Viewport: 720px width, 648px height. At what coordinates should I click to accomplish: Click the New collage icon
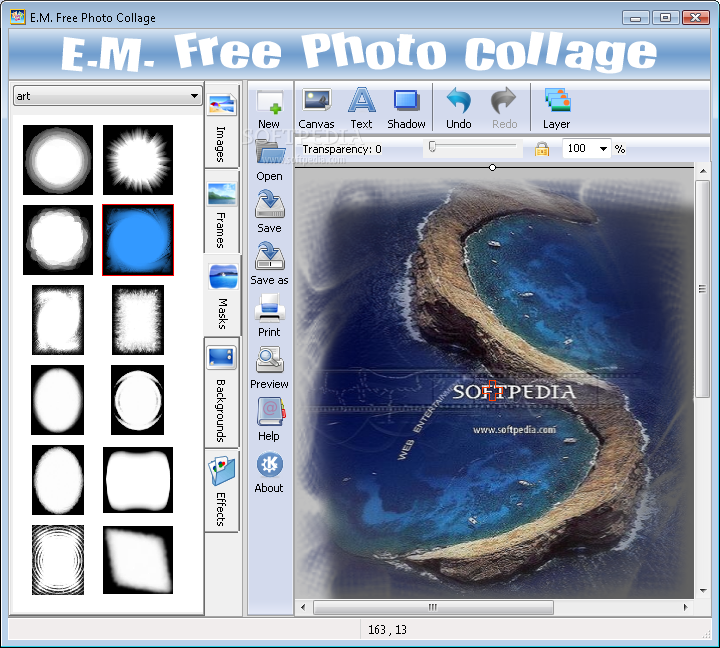(270, 102)
